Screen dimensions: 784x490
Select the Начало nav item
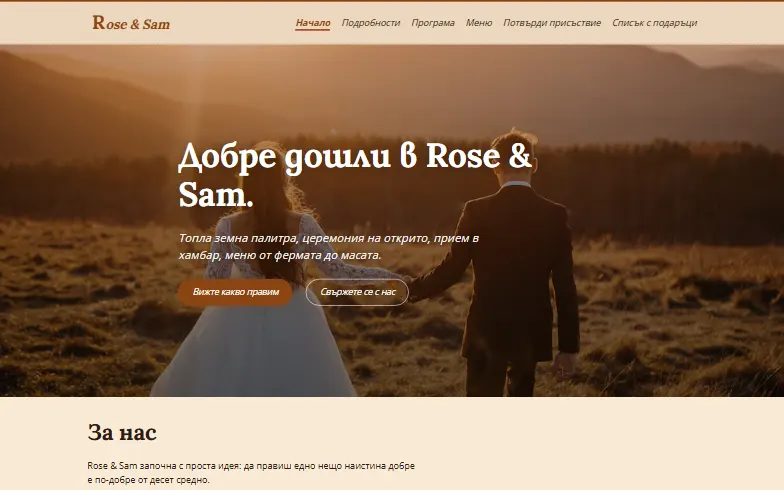coord(312,23)
